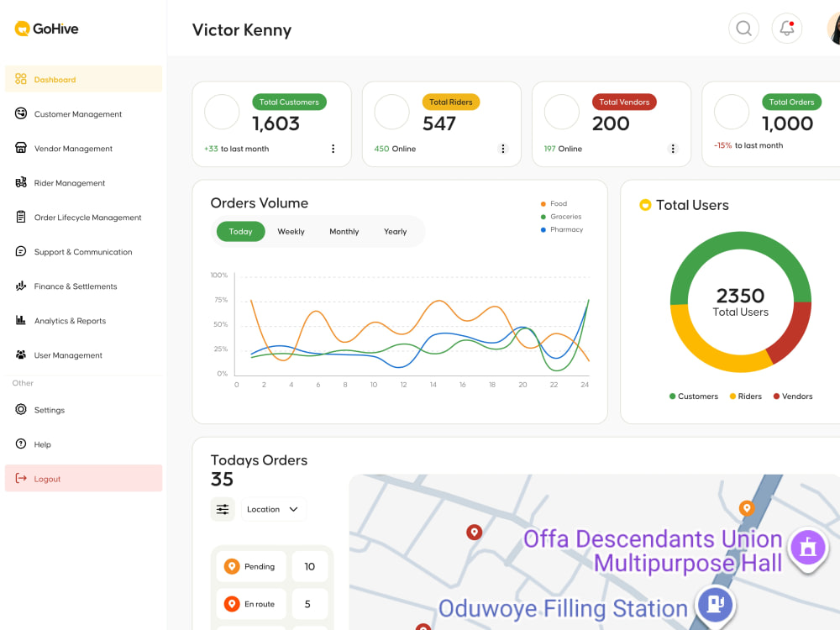Click the Logout button
This screenshot has height=630, width=840.
(x=83, y=479)
